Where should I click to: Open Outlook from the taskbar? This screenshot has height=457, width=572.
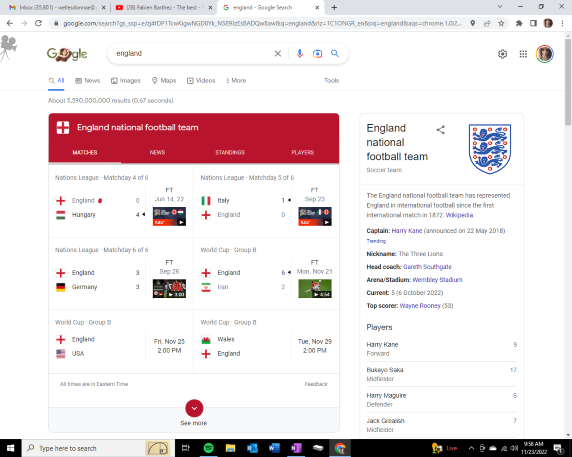252,448
